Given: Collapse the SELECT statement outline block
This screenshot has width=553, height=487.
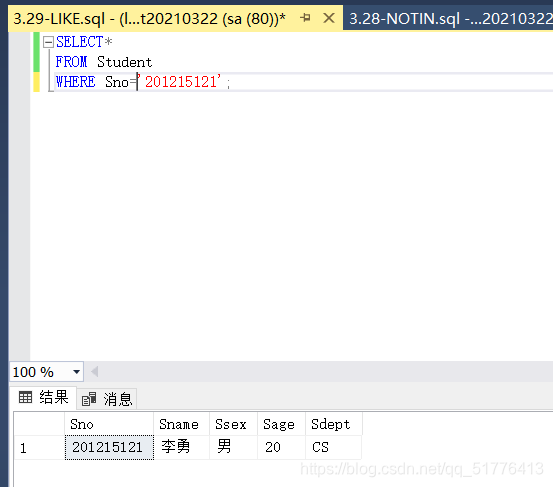Looking at the screenshot, I should [x=48, y=42].
